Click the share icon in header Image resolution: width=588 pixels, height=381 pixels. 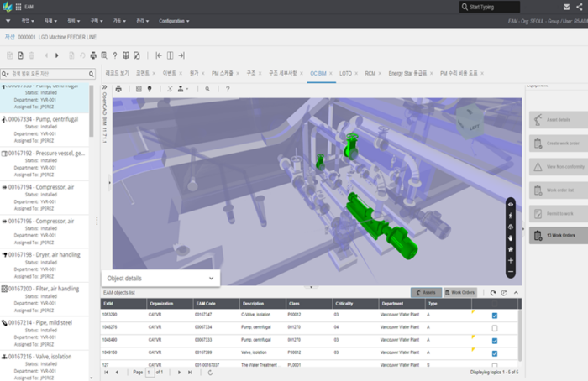click(x=580, y=7)
